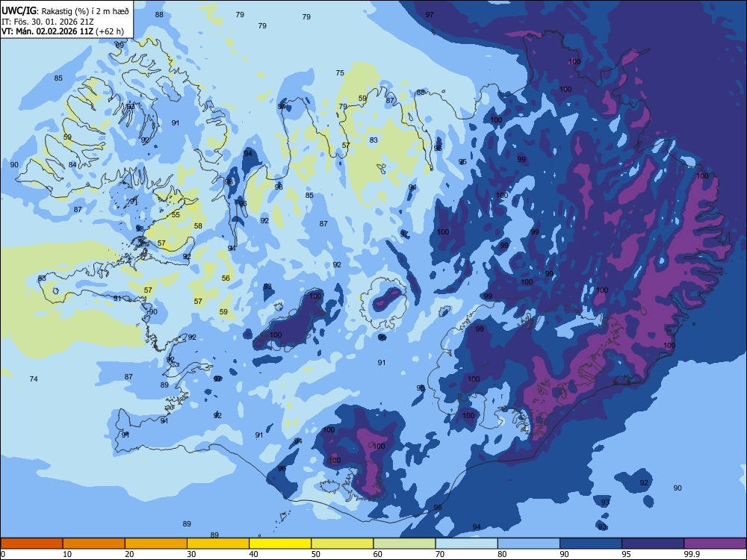747x560 pixels.
Task: Click the humidity value '58' on the map
Action: (x=198, y=226)
